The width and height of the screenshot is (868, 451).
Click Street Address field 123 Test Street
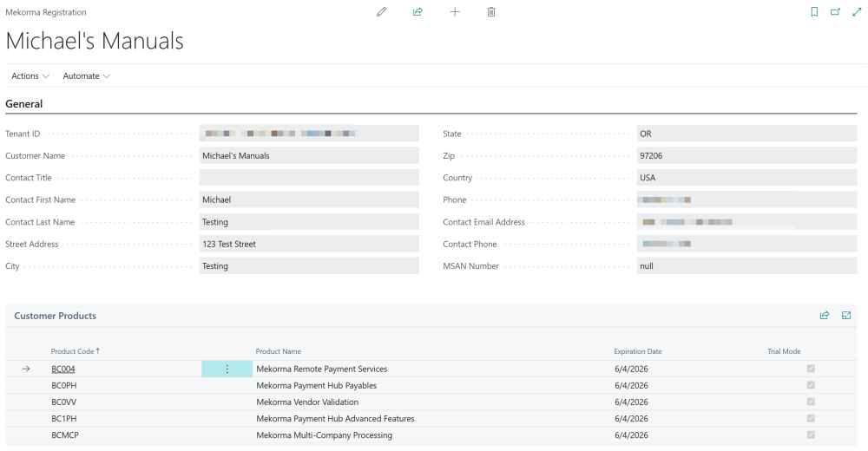click(309, 244)
